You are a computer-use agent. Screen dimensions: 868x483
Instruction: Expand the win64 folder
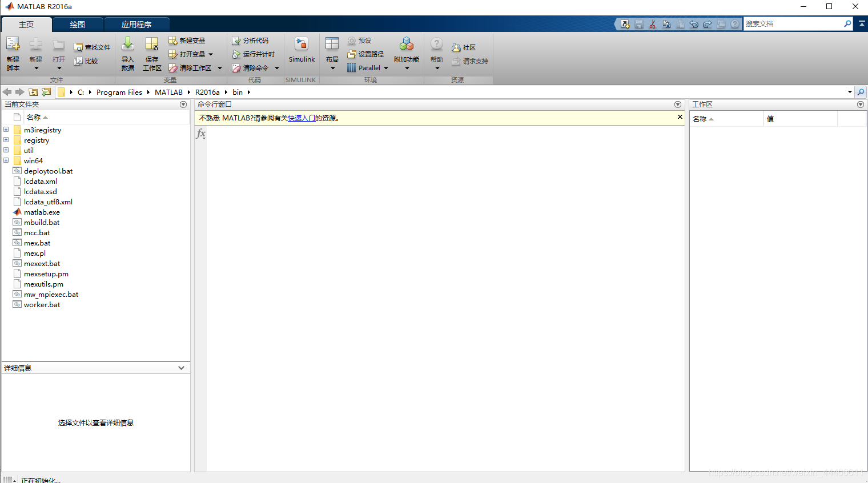6,160
